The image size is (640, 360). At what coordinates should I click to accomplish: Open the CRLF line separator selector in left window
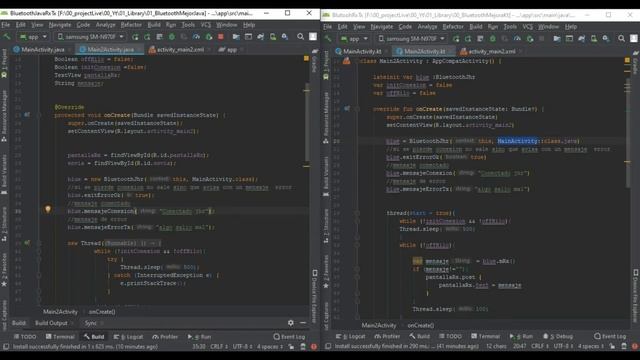tap(219, 347)
